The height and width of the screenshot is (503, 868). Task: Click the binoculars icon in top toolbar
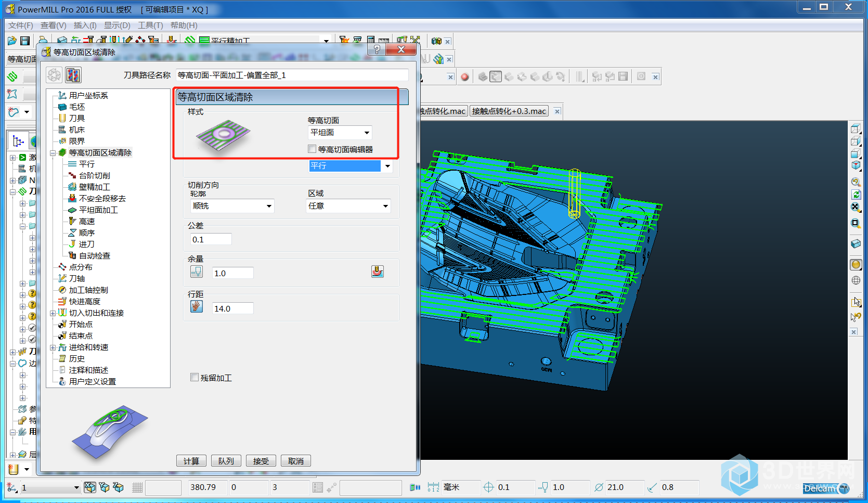pyautogui.click(x=436, y=41)
